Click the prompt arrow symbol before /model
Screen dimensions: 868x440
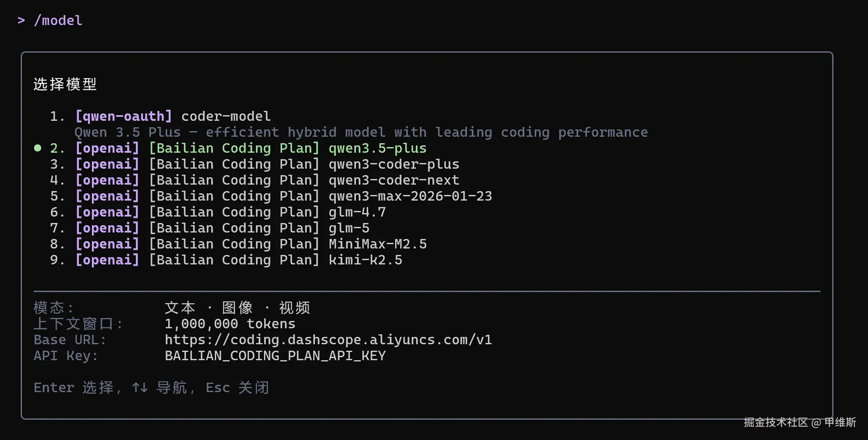pyautogui.click(x=21, y=21)
